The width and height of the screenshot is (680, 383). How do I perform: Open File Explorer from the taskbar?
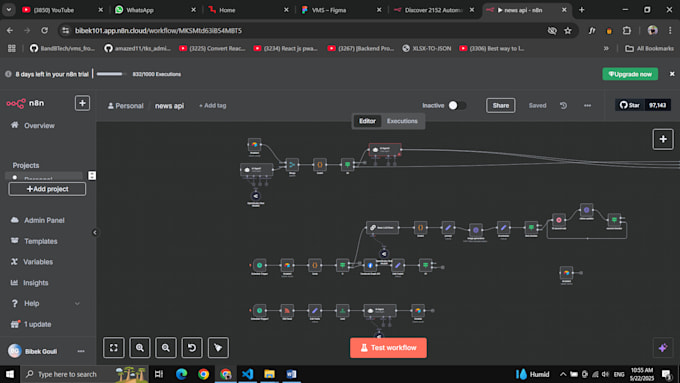pyautogui.click(x=269, y=374)
